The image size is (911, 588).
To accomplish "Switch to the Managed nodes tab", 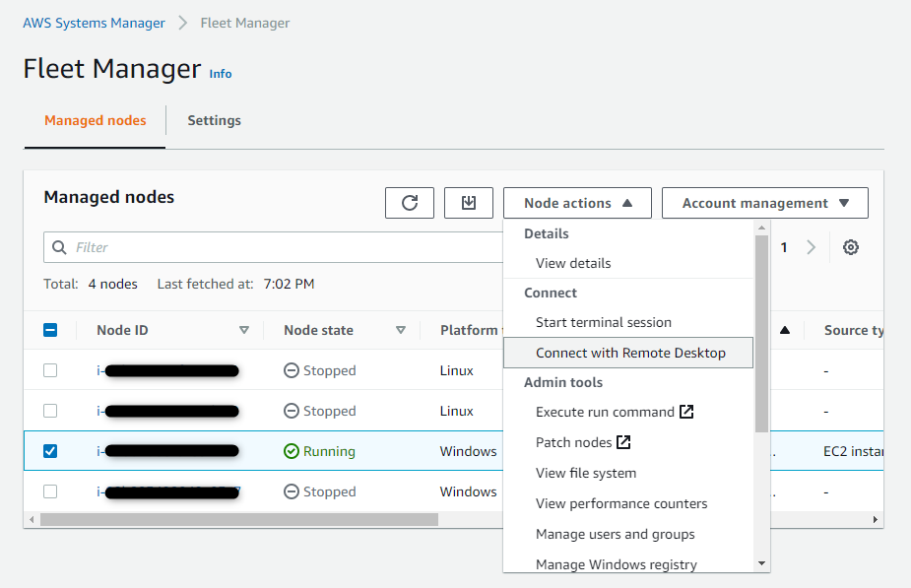I will click(96, 120).
